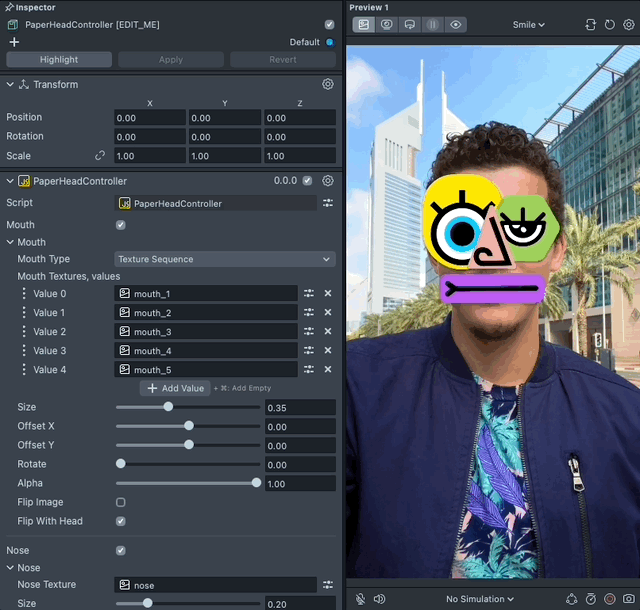Open Preview settings gear

tap(629, 25)
